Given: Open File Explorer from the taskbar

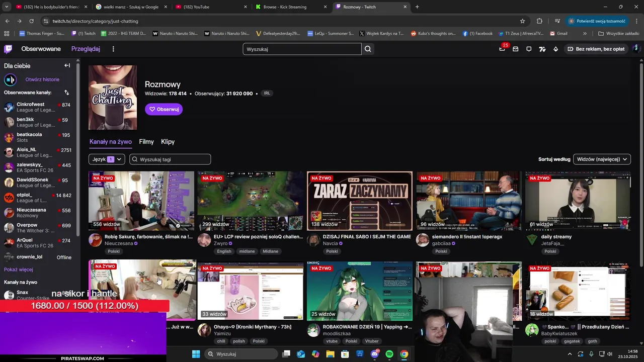Looking at the screenshot, I should (331, 354).
